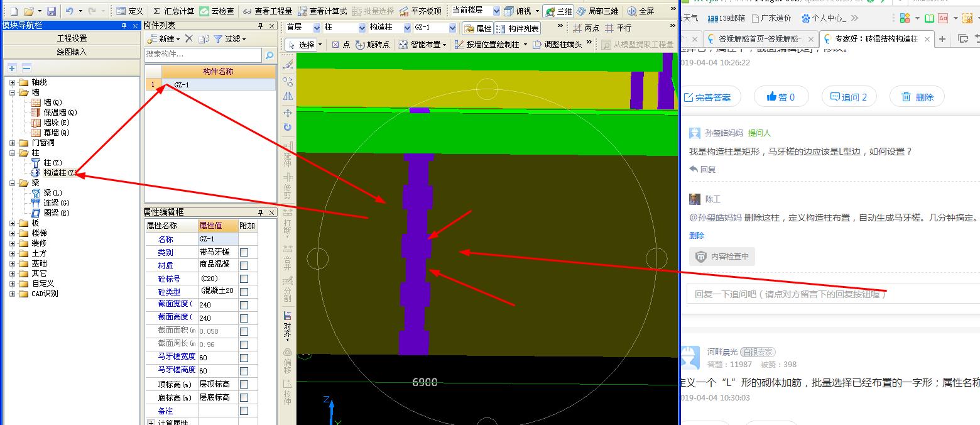Select the 点 point drawing tool

(x=340, y=45)
